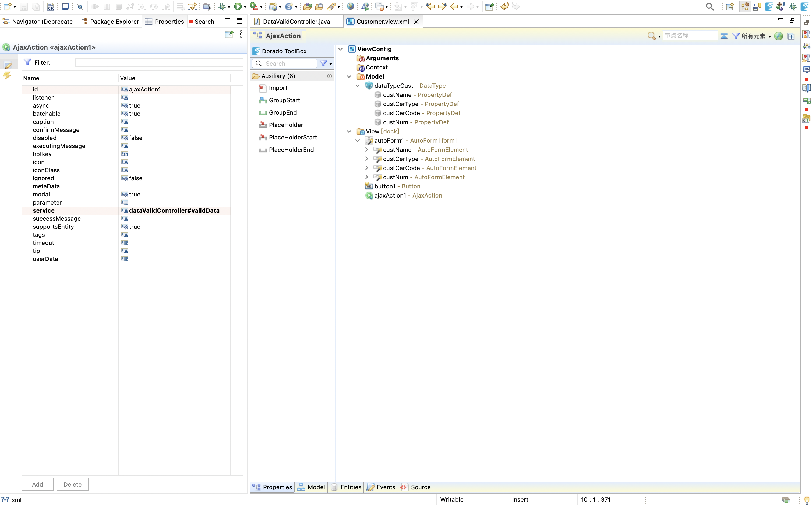Click the collapse-all icon next to node name field

(724, 36)
